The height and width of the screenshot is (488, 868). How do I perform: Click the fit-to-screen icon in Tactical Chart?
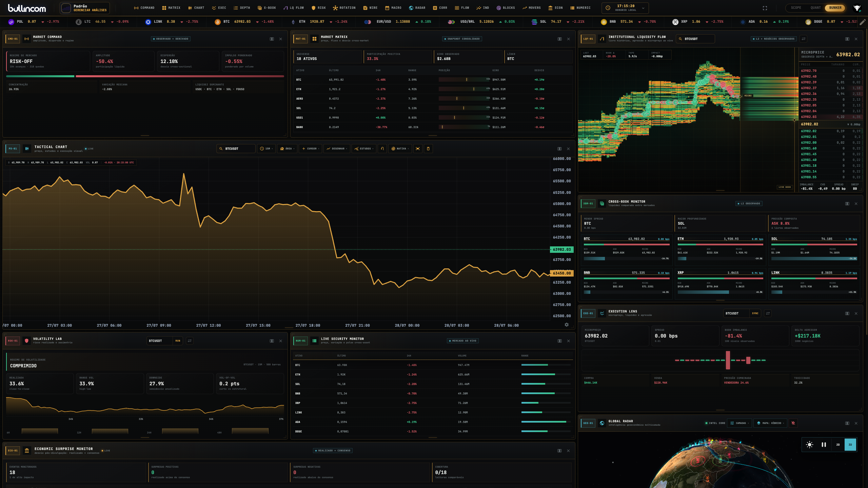418,149
